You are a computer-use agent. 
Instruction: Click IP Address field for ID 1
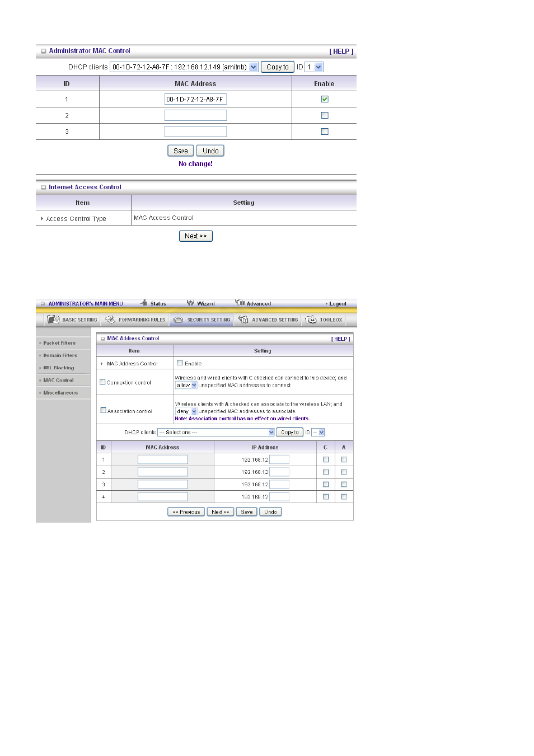pyautogui.click(x=279, y=459)
